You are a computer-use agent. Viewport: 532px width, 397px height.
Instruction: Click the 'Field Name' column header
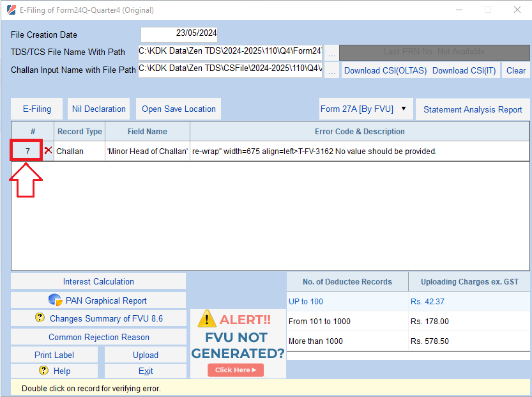pyautogui.click(x=148, y=132)
